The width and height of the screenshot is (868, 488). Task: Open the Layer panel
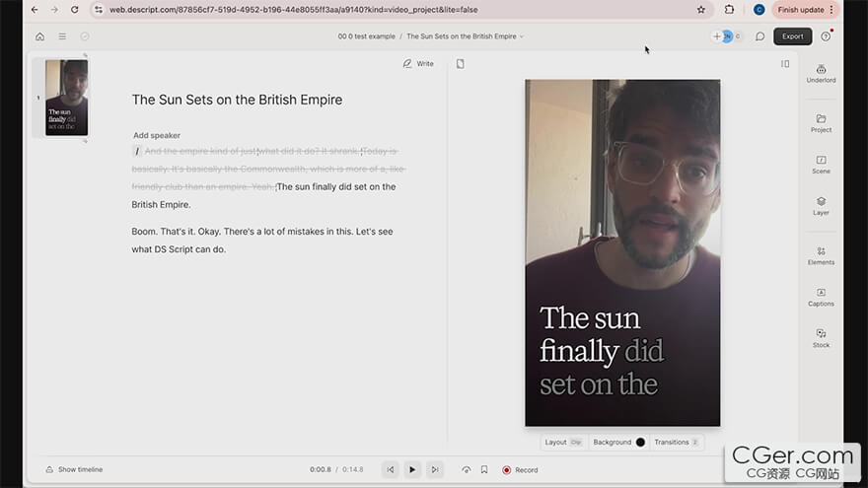[821, 206]
